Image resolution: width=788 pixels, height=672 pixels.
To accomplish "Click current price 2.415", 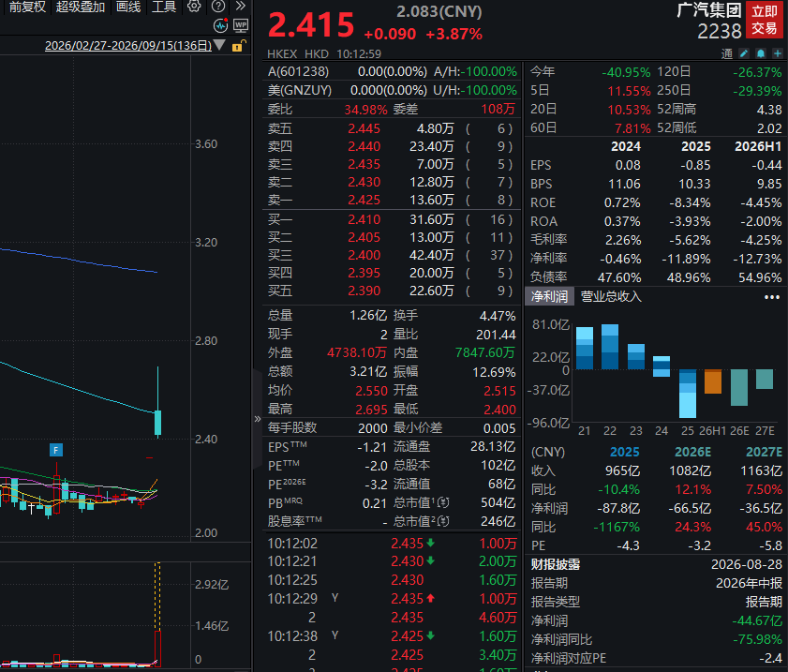I will [311, 24].
